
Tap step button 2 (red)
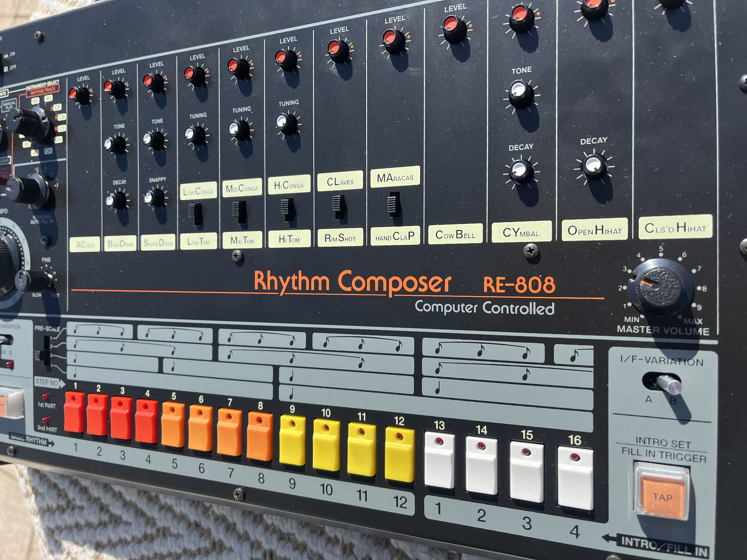(97, 415)
